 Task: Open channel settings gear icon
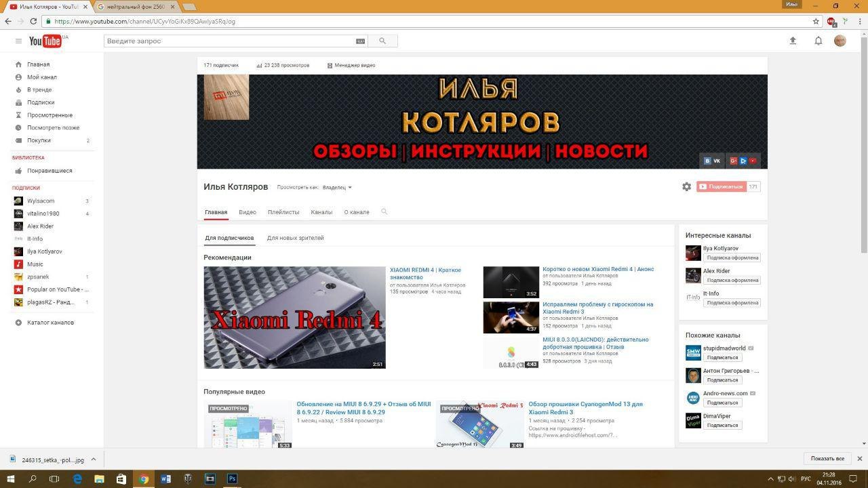coord(686,186)
